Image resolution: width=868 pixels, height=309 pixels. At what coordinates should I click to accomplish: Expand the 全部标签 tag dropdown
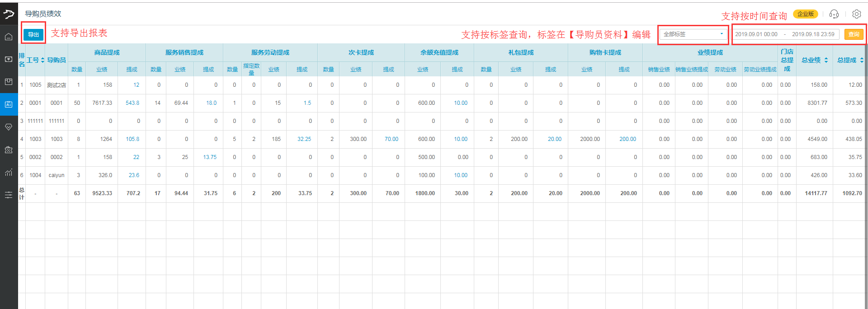point(693,34)
